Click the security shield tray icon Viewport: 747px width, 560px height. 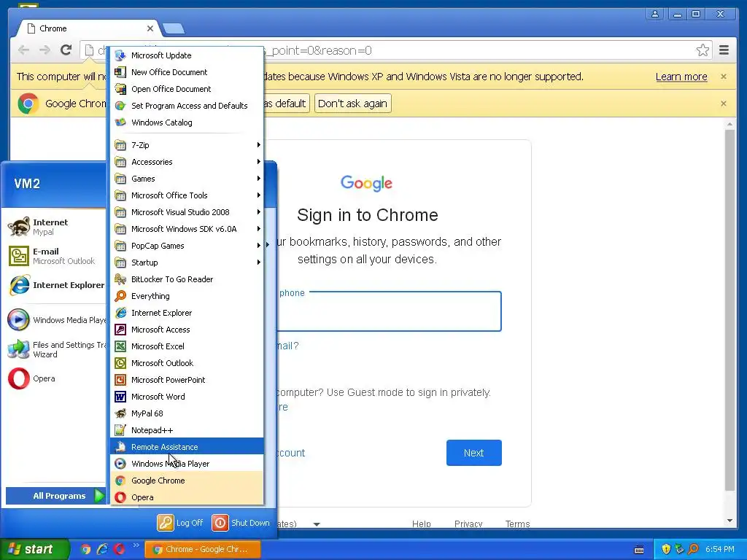(x=667, y=549)
